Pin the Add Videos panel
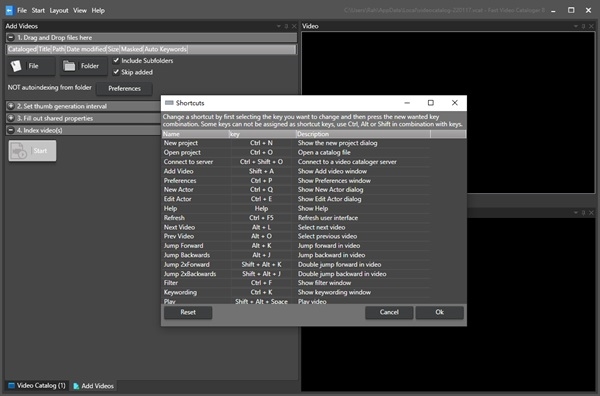The height and width of the screenshot is (396, 600). 286,26
